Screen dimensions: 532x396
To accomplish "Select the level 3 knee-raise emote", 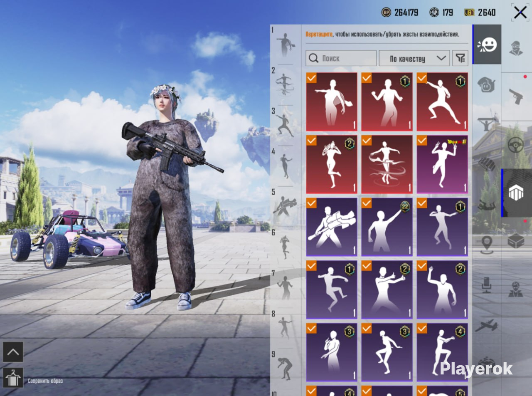I will click(387, 352).
